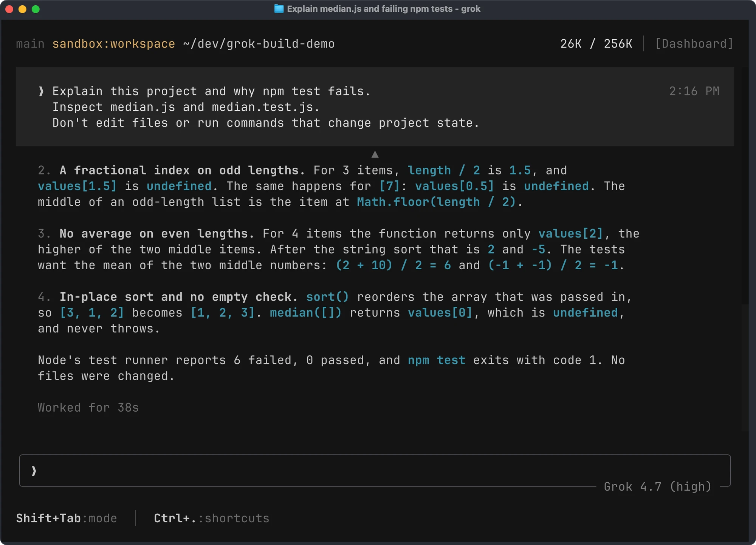Screen dimensions: 756x545
Task: Click the prompt chevron in the input box
Action: click(x=34, y=471)
